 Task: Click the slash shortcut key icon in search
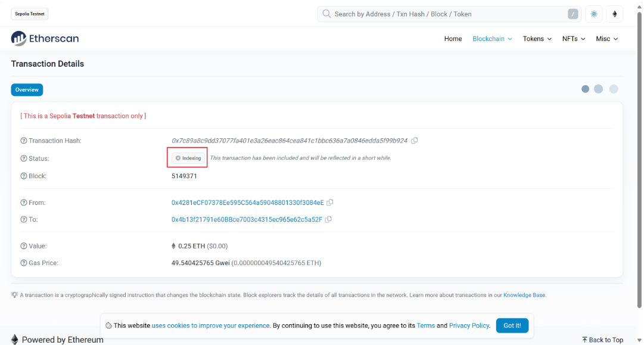click(x=573, y=14)
